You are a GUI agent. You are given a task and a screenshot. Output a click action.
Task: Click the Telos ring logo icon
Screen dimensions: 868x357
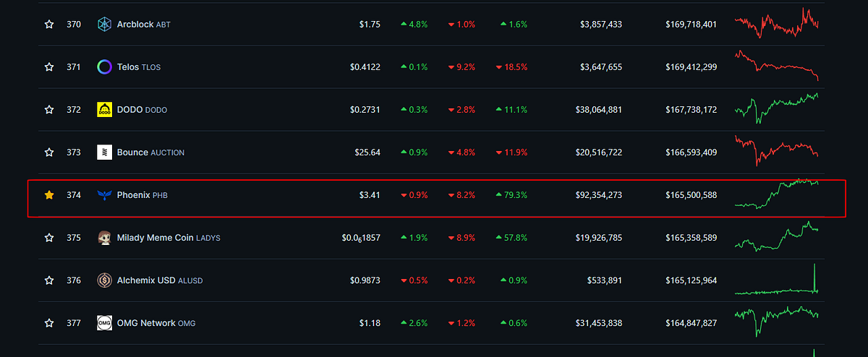point(104,67)
